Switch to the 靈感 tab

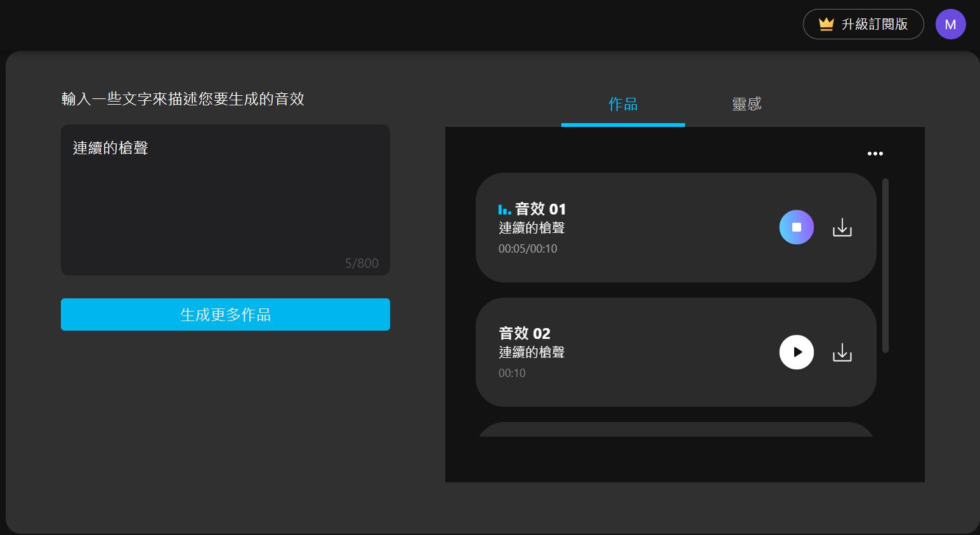pos(746,103)
